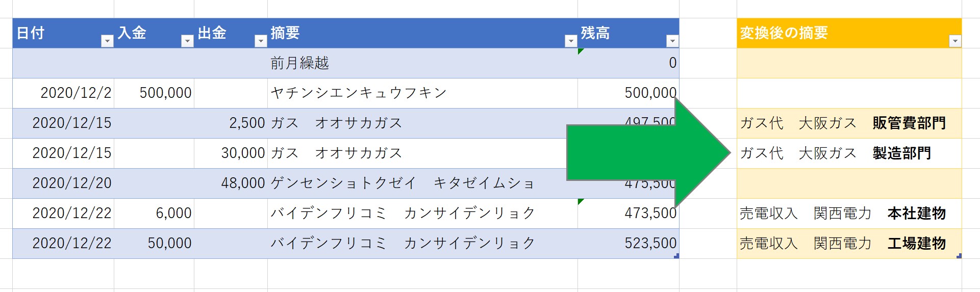
Task: Select the ヤチンシエンキュウフキン cell
Action: click(x=358, y=93)
